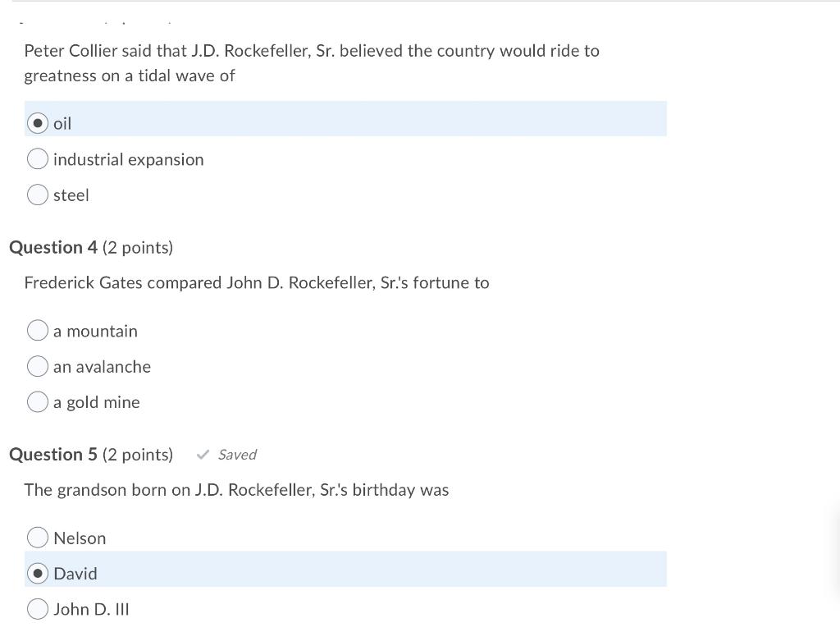Choose 'a gold mine' answer option
This screenshot has height=632, width=840.
tap(37, 401)
